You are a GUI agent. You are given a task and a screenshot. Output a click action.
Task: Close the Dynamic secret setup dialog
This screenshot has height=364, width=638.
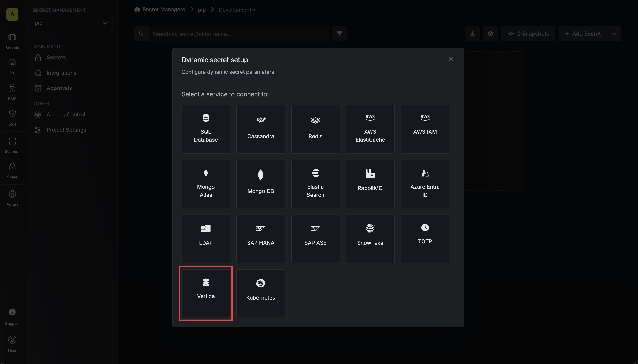451,59
